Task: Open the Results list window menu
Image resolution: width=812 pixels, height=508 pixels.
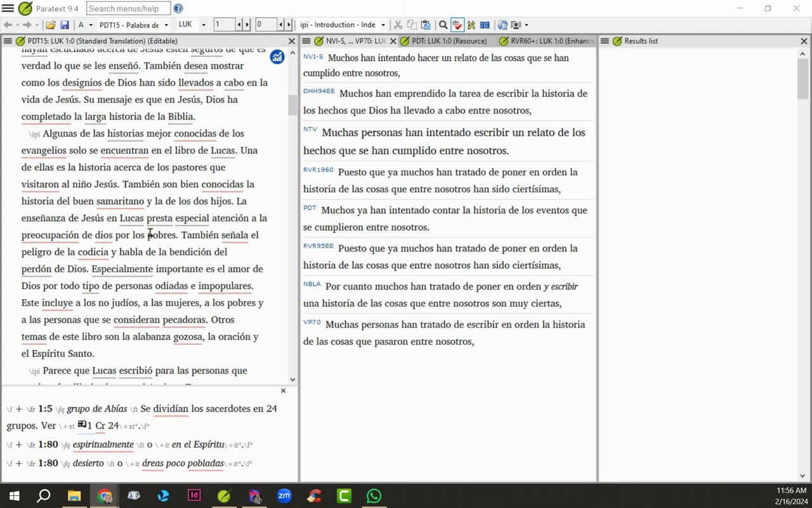Action: tap(605, 41)
